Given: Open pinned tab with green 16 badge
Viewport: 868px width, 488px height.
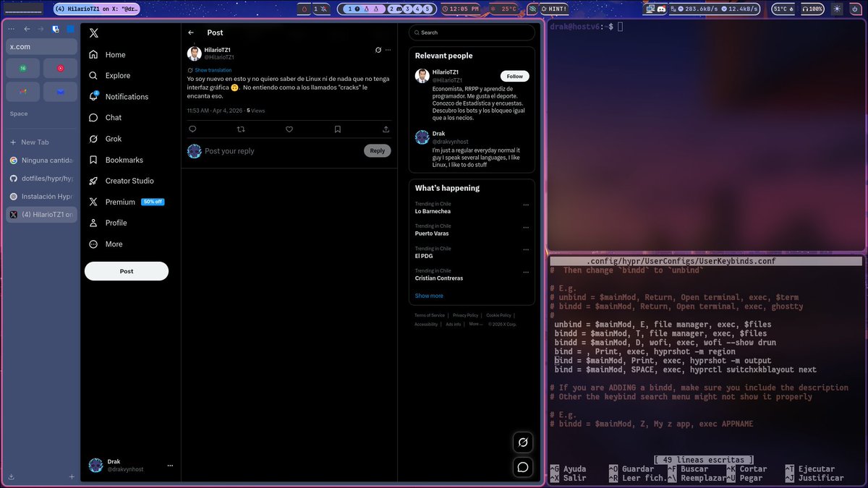Looking at the screenshot, I should [23, 68].
